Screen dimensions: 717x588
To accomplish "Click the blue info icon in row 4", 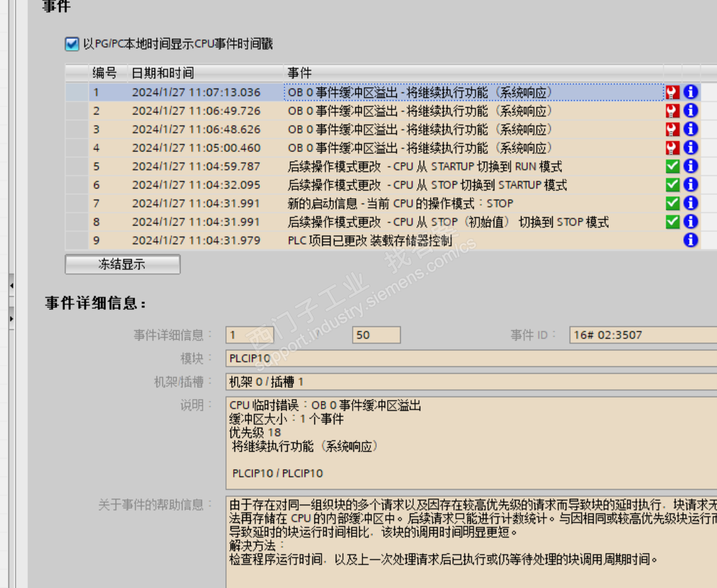I will pos(690,147).
